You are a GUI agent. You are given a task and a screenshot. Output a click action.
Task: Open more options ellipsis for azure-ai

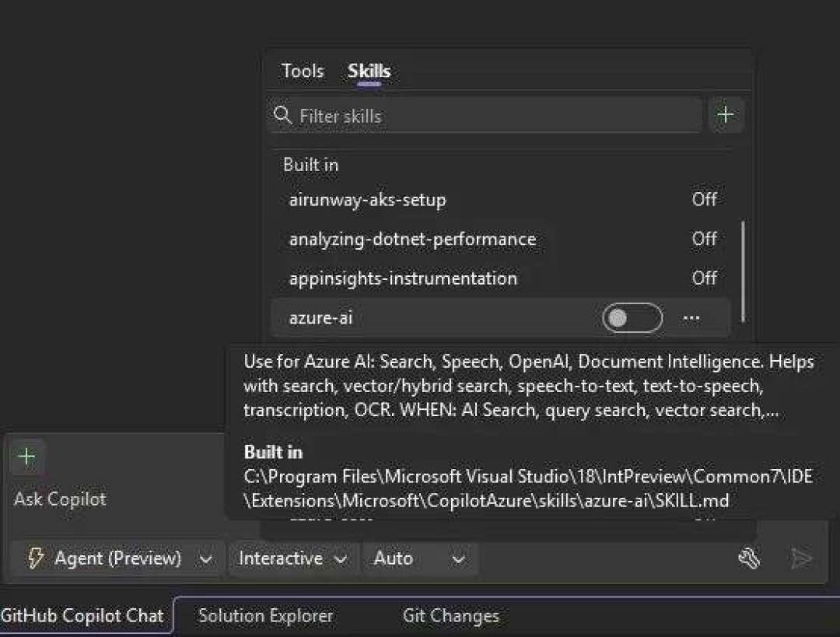(691, 318)
